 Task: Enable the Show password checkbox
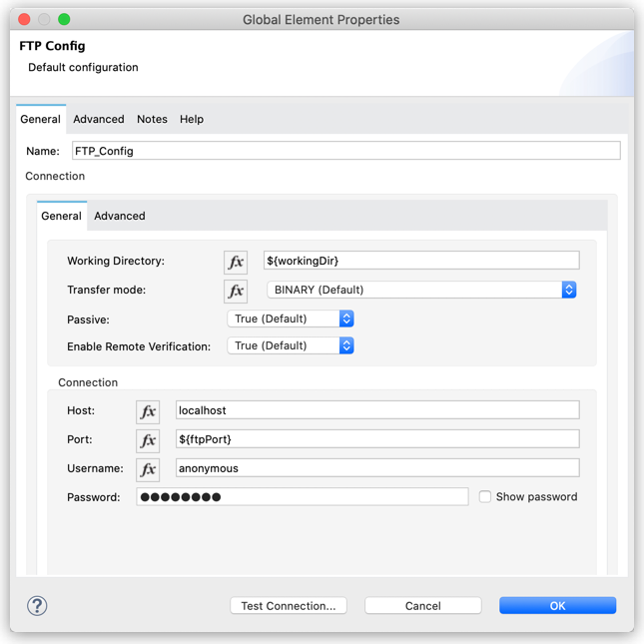click(x=485, y=496)
